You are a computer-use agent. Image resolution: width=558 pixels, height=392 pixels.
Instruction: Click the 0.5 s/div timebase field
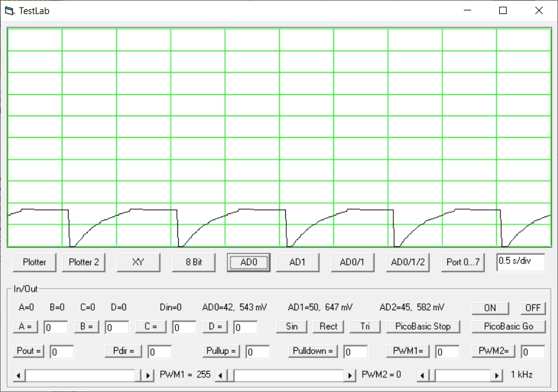[x=520, y=261]
